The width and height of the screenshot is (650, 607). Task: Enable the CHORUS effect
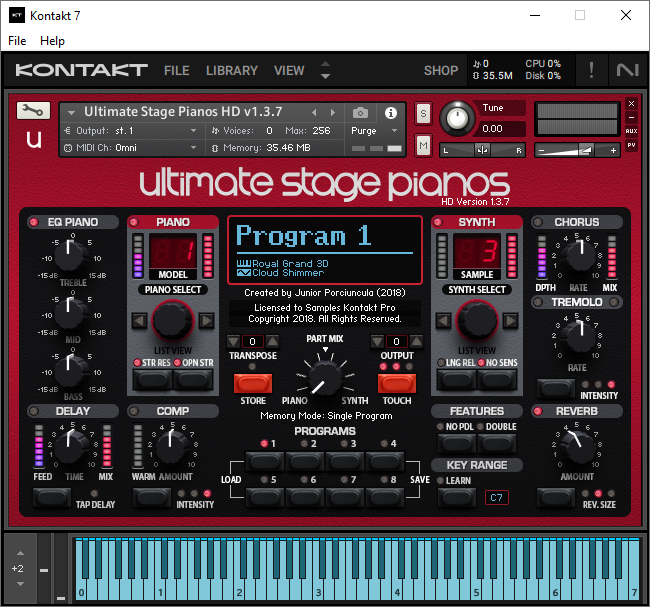(x=538, y=222)
